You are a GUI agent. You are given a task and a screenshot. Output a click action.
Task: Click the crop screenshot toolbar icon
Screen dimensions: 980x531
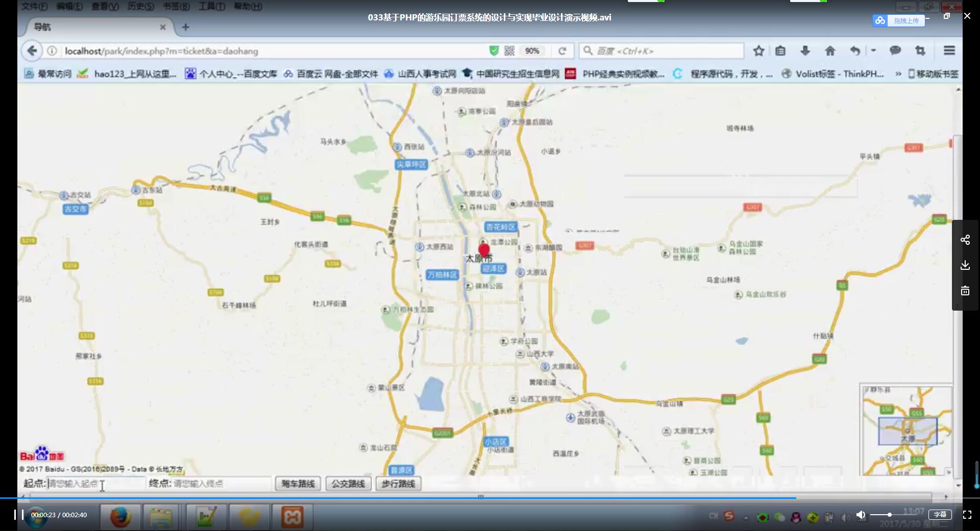point(920,51)
